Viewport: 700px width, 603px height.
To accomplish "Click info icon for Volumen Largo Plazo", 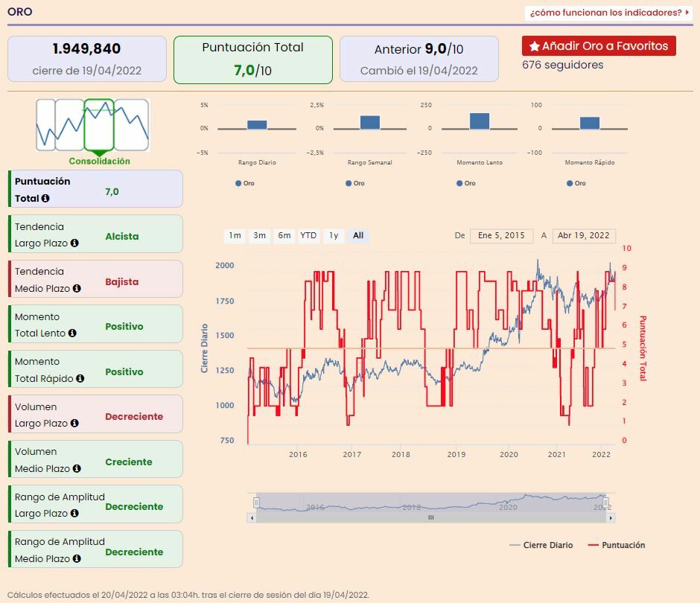I will [74, 423].
